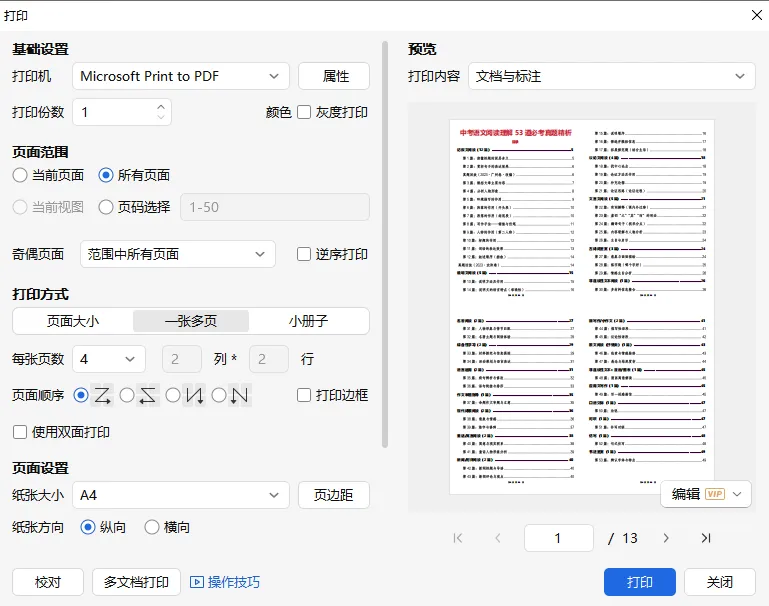Image resolution: width=769 pixels, height=606 pixels.
Task: Jump to the last preview page
Action: (x=706, y=538)
